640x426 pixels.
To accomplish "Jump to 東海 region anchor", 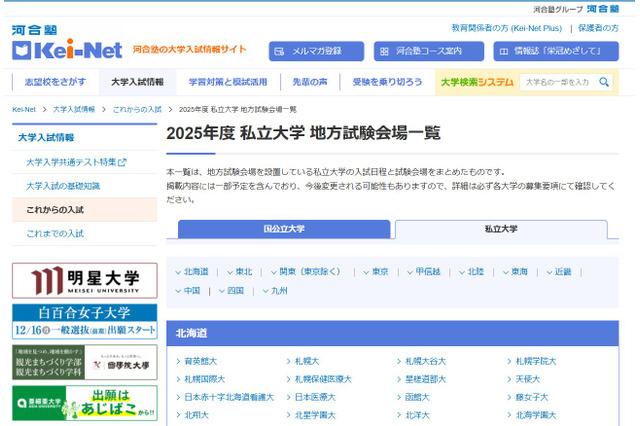I will [515, 272].
